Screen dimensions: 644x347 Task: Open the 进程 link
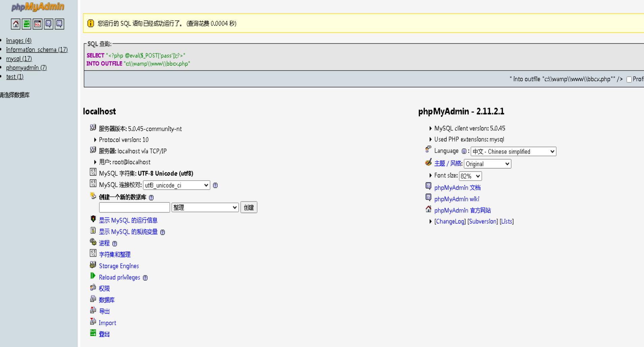pyautogui.click(x=104, y=243)
